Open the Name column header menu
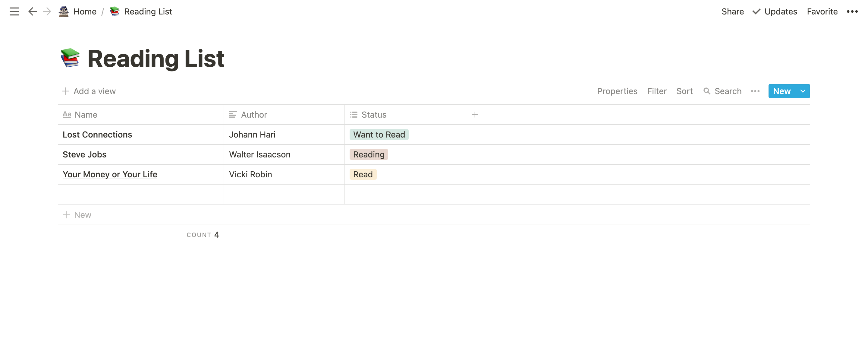 coord(141,115)
